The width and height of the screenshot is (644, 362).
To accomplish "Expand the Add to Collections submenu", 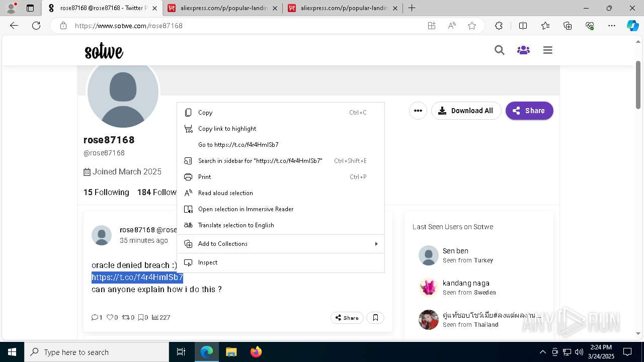I will pyautogui.click(x=281, y=244).
